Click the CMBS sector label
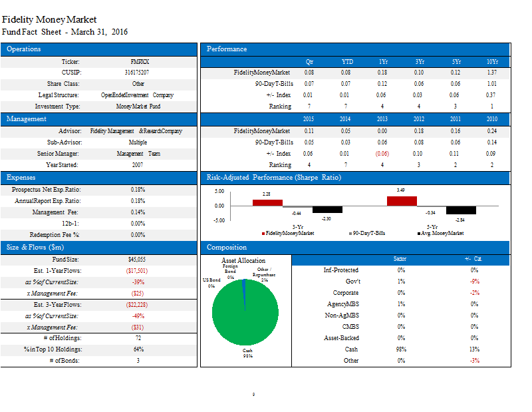 pyautogui.click(x=350, y=327)
